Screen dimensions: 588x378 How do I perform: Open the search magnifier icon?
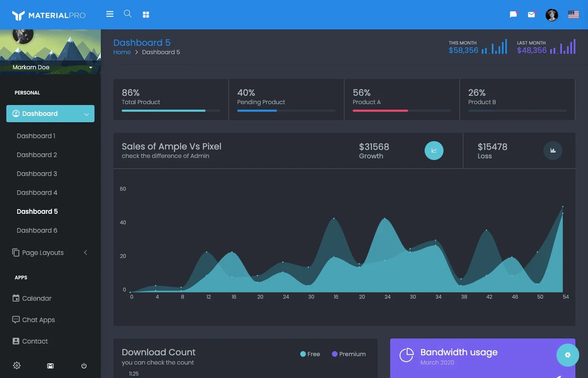coord(128,14)
